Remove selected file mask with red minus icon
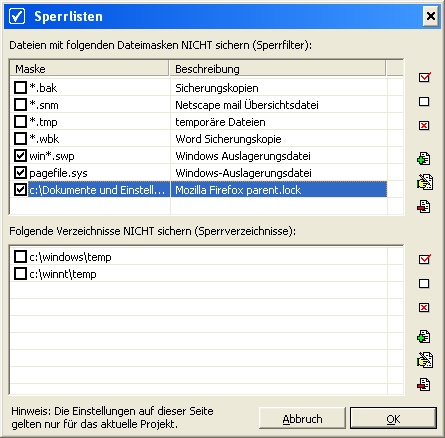 point(424,207)
